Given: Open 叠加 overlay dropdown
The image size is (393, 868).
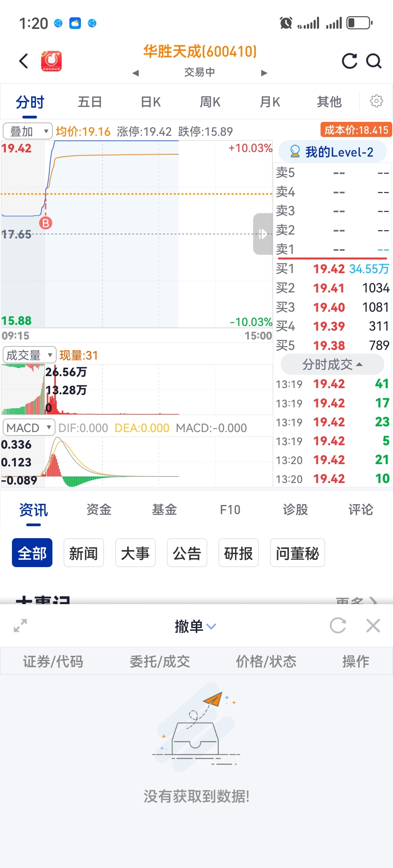Looking at the screenshot, I should [x=28, y=131].
